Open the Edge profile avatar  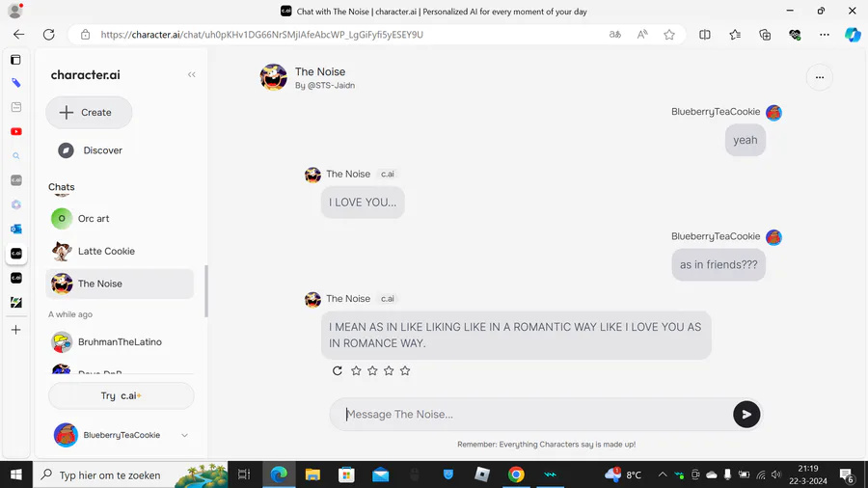tap(14, 11)
